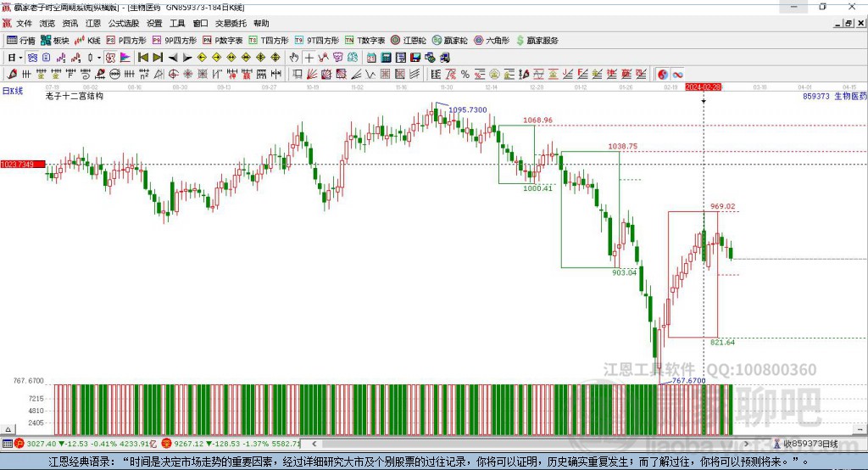Open the 设置 menu
This screenshot has width=868, height=470.
coord(154,23)
